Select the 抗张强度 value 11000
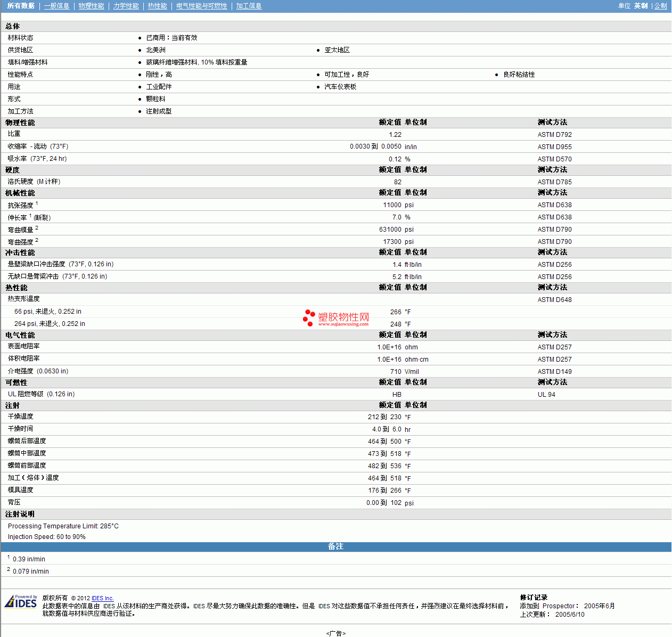This screenshot has height=637, width=672. [392, 205]
